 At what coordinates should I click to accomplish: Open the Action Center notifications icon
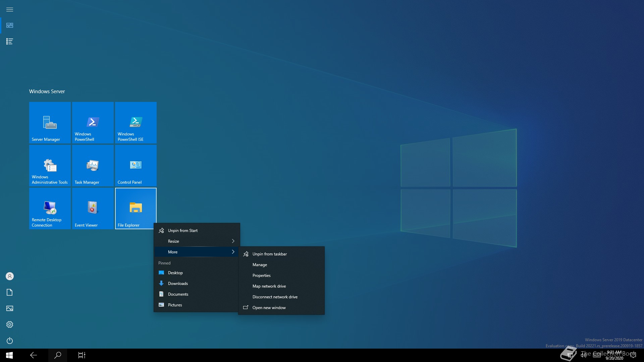pyautogui.click(x=633, y=355)
